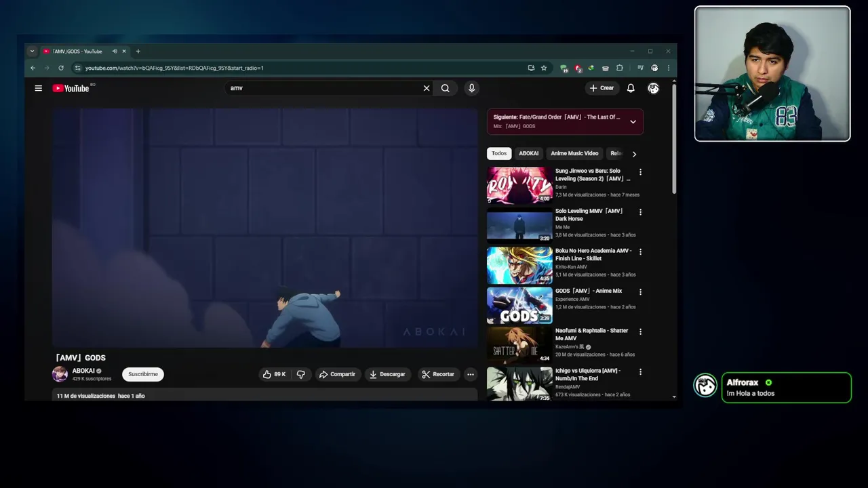
Task: Click the Darin channel name
Action: coord(561,187)
